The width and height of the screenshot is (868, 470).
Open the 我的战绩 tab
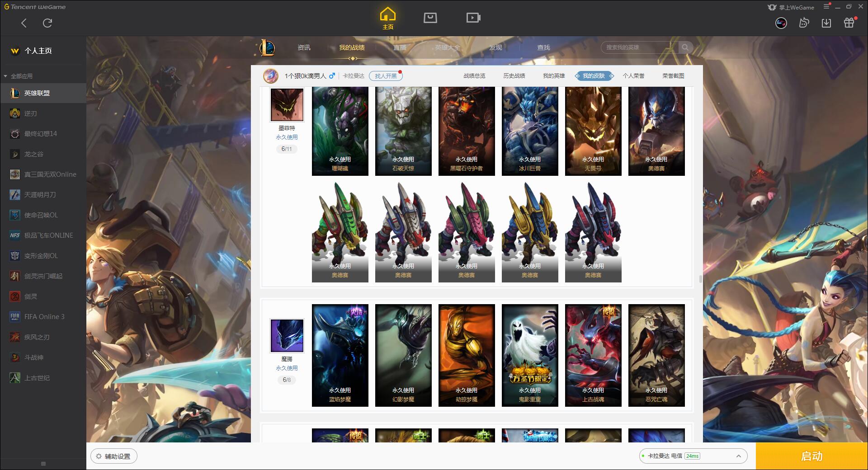(352, 47)
